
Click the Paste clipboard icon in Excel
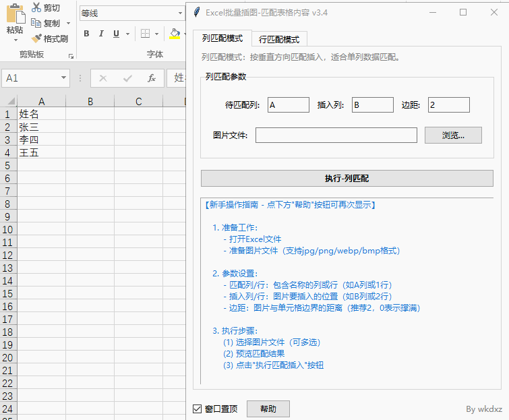16,14
